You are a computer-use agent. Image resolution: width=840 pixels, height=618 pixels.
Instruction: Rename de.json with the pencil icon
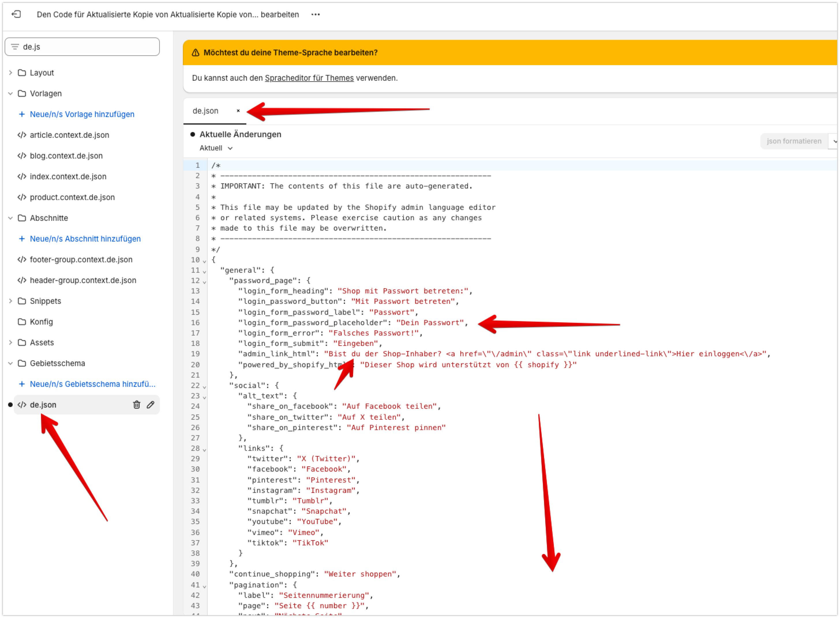151,404
